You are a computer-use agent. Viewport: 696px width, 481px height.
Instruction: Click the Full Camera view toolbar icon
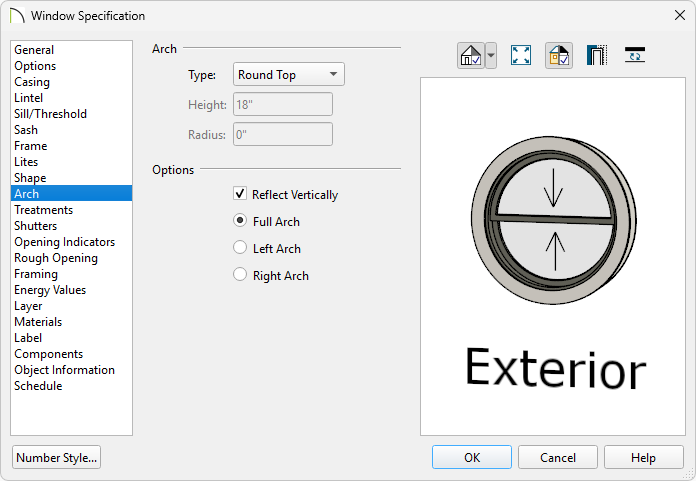click(471, 55)
